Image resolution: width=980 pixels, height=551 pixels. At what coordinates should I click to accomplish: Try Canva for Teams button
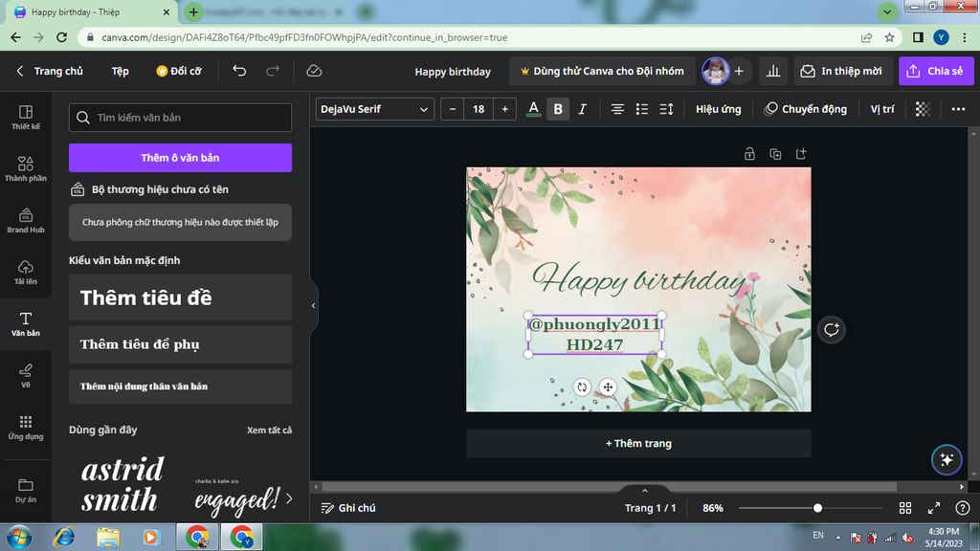[602, 71]
